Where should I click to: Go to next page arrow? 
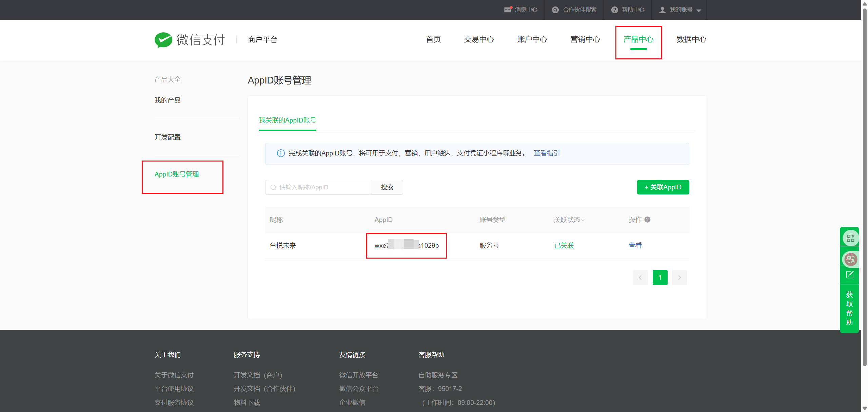679,278
